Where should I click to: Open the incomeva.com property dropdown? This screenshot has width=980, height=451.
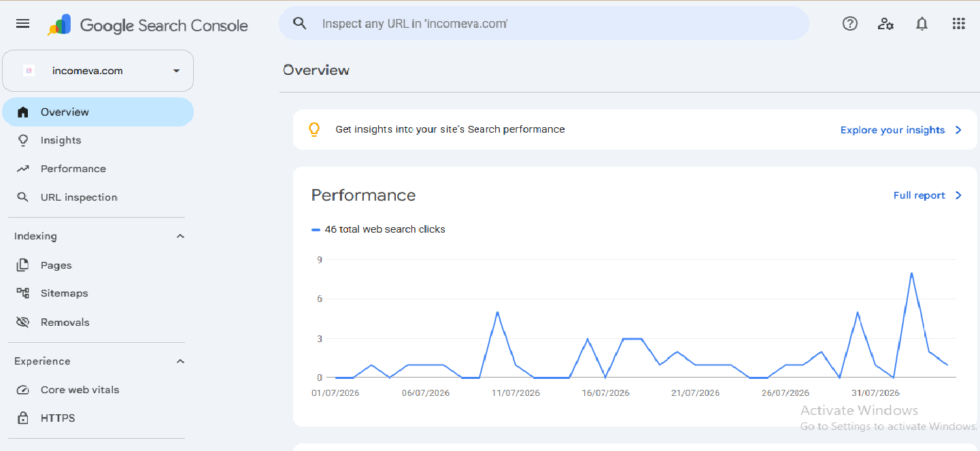[x=98, y=71]
